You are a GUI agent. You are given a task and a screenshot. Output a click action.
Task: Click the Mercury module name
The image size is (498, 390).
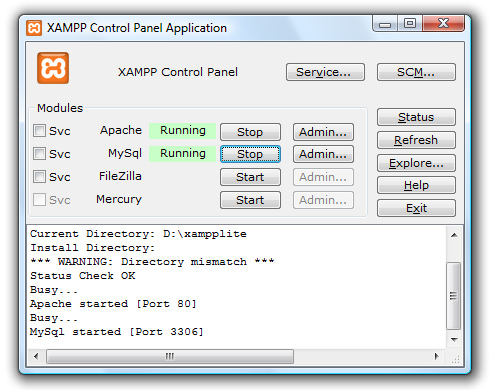tap(119, 199)
